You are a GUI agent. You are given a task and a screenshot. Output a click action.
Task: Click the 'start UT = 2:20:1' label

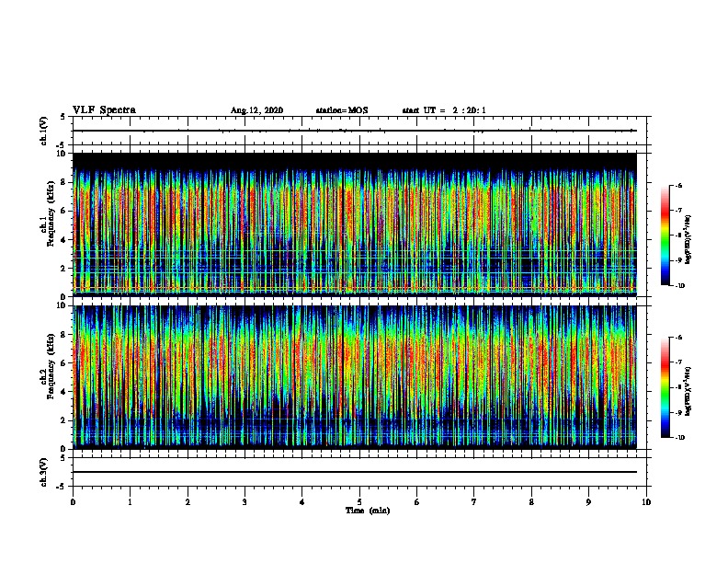click(x=444, y=110)
